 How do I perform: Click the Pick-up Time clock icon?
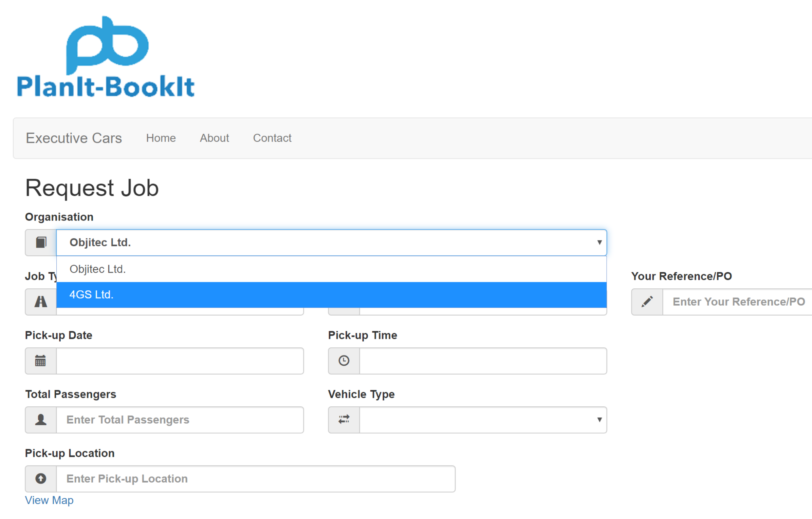point(344,361)
